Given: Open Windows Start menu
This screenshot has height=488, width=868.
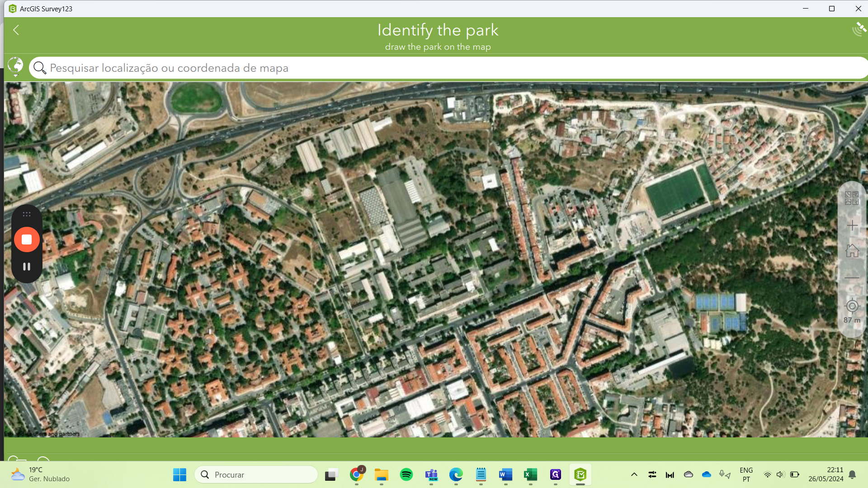Looking at the screenshot, I should [179, 474].
